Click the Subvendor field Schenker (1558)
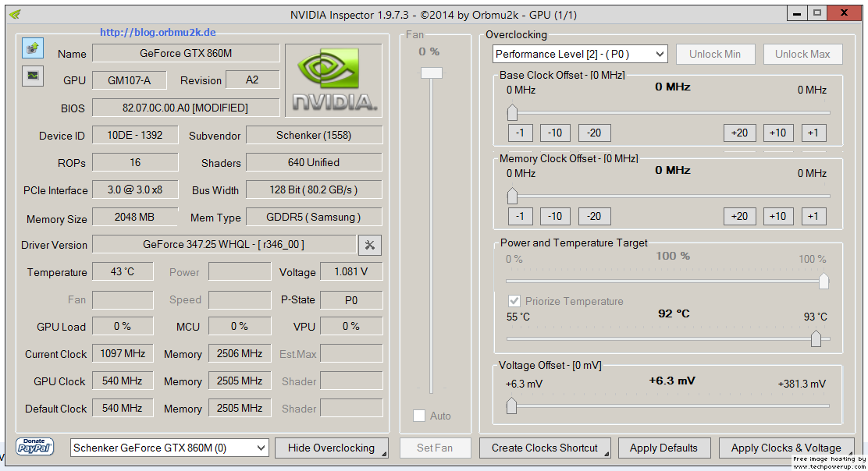868x471 pixels. click(314, 136)
